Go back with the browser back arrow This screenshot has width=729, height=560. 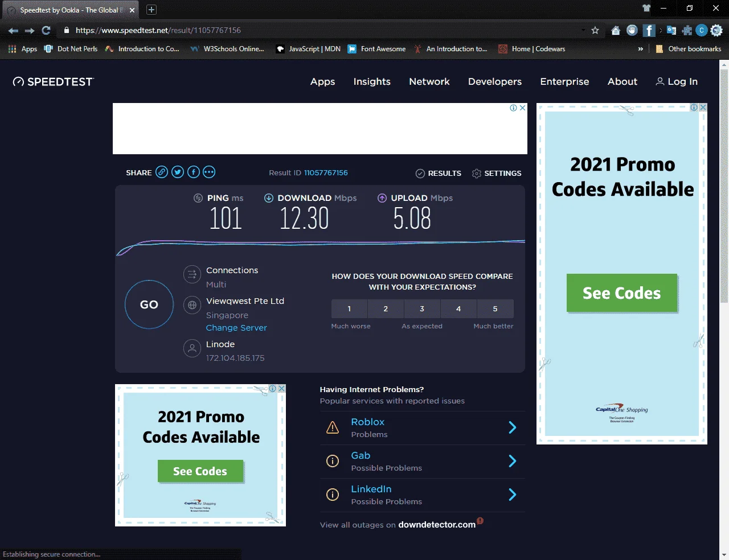point(14,30)
